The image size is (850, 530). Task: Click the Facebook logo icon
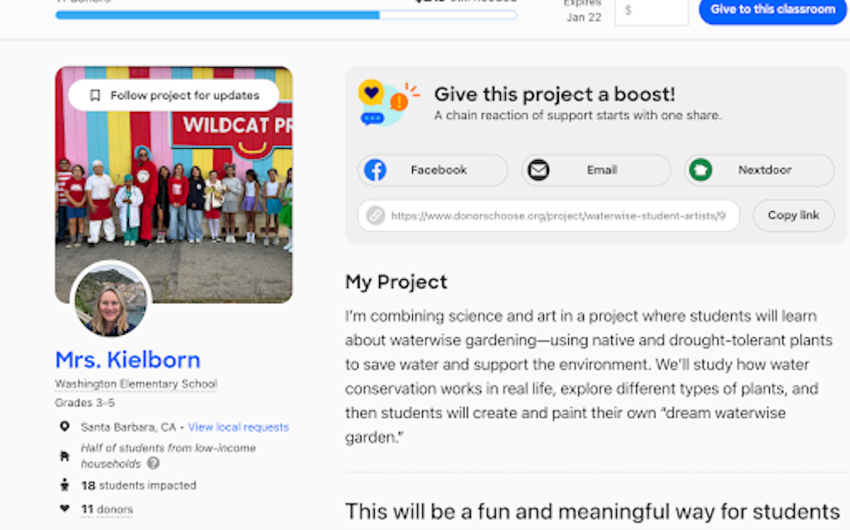[x=375, y=170]
